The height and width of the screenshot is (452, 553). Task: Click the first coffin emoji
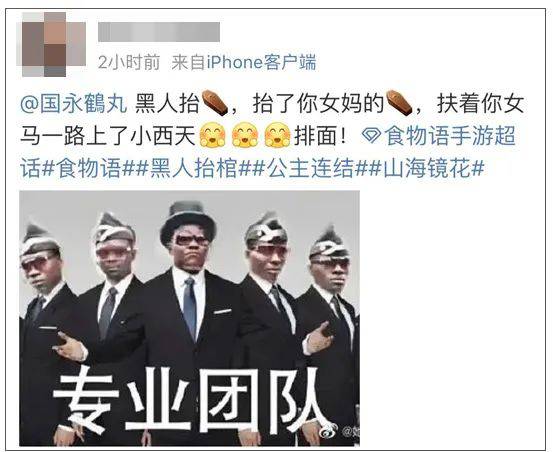[x=214, y=103]
